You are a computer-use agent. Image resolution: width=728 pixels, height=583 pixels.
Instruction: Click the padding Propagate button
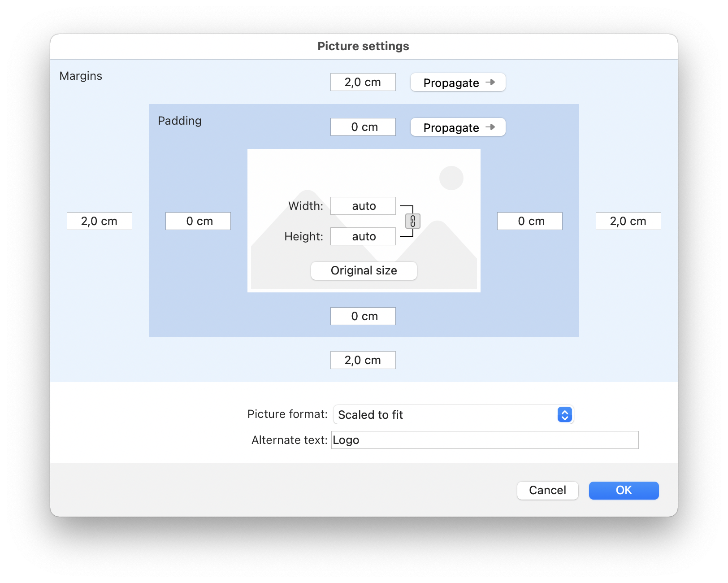point(458,127)
